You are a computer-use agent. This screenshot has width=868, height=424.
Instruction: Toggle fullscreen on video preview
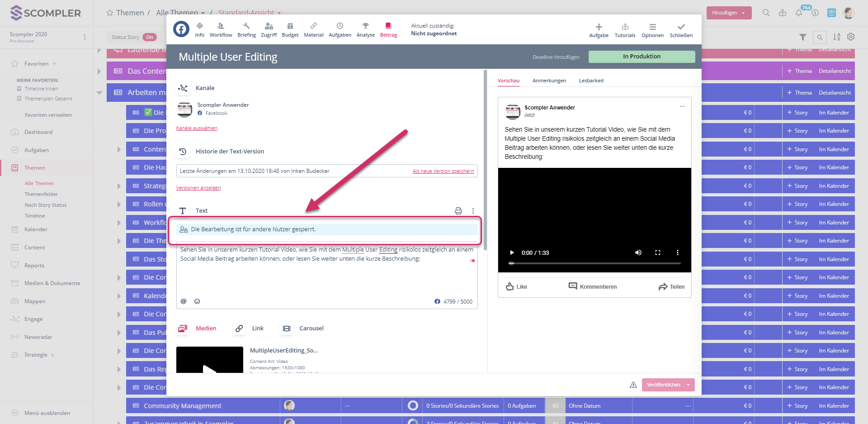[658, 252]
